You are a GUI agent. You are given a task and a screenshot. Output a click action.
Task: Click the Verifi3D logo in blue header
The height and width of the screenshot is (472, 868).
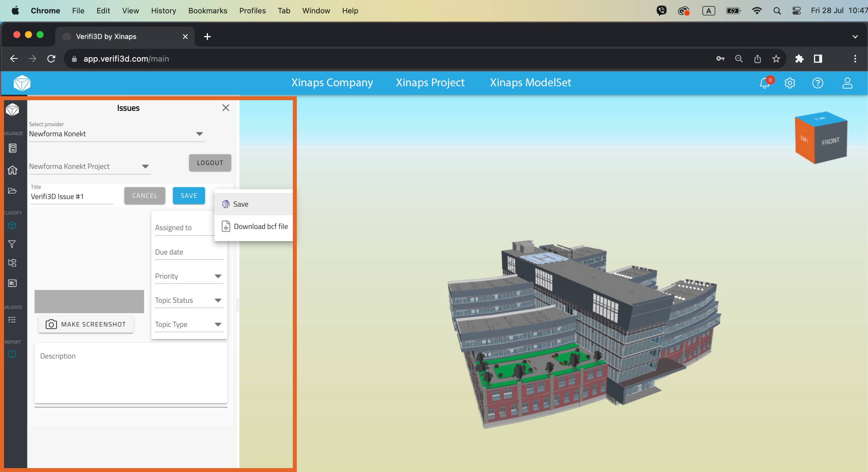22,83
